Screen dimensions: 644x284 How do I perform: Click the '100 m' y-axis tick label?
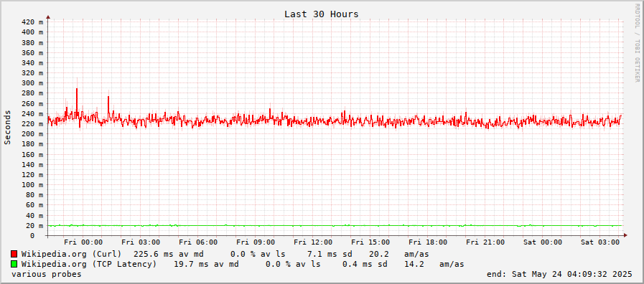[32, 185]
